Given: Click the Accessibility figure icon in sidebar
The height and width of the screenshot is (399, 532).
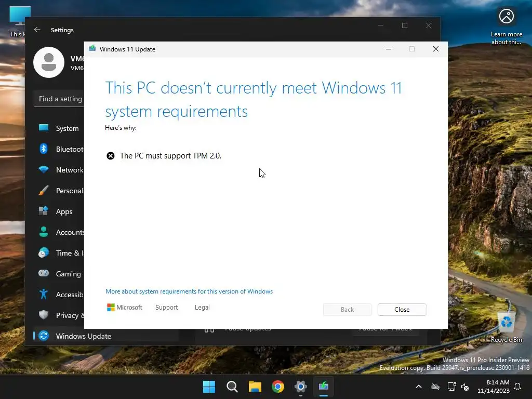Looking at the screenshot, I should point(44,294).
